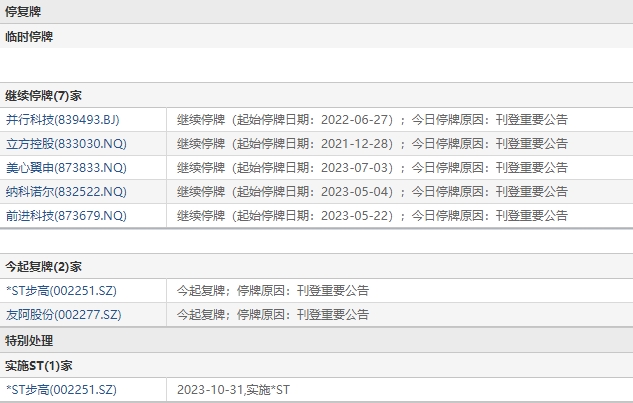This screenshot has width=633, height=403.
Task: Click suspension details dated 2023-05-22
Action: click(372, 215)
